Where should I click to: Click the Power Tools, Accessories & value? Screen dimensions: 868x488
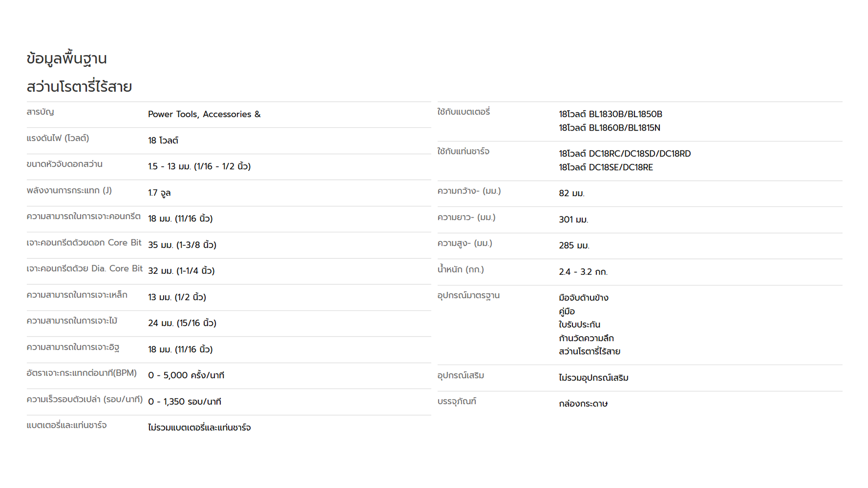coord(204,114)
